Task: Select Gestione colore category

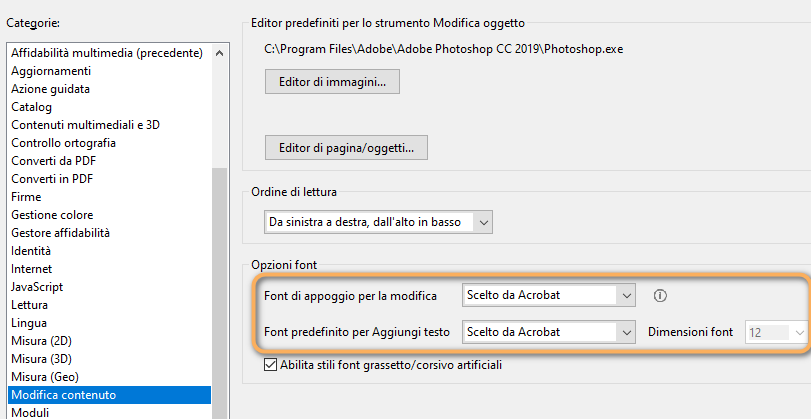Action: (x=52, y=215)
